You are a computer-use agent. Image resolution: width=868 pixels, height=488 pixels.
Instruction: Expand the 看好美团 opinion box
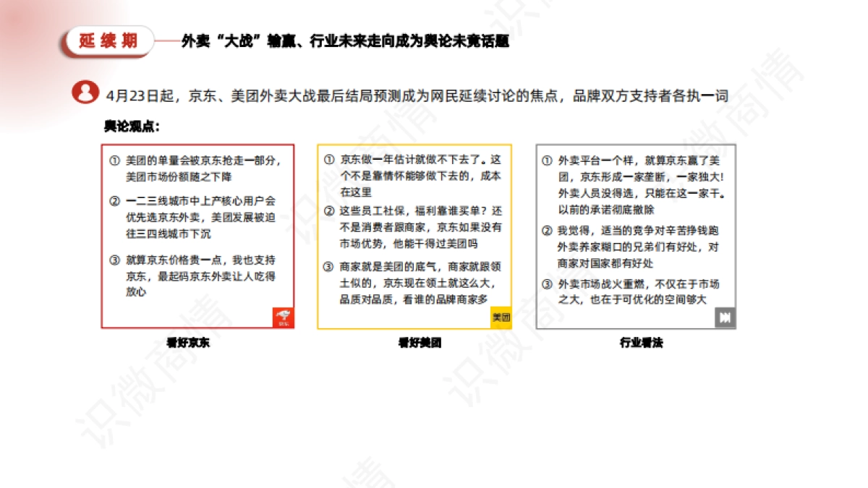coord(414,235)
